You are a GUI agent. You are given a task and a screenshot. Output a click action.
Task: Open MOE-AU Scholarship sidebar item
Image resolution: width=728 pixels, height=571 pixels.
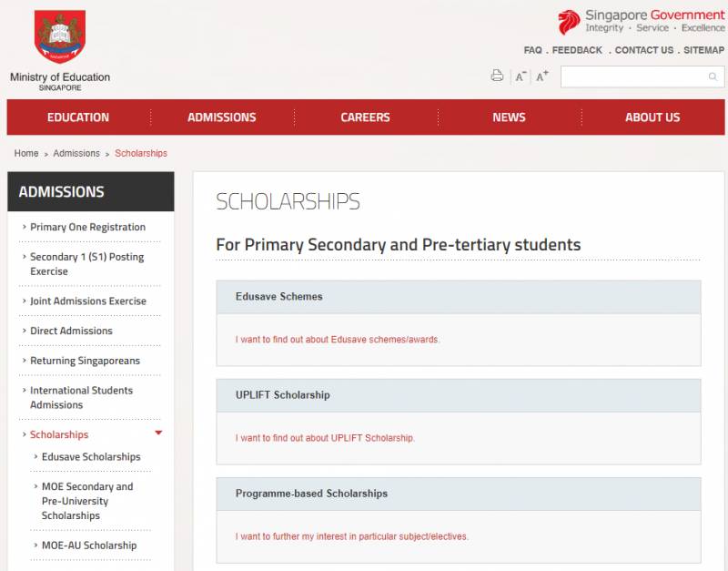pyautogui.click(x=89, y=546)
